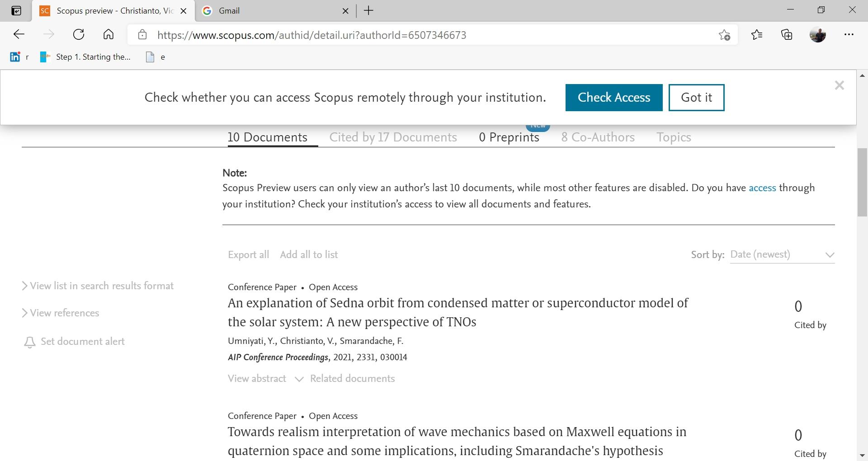Click the browser refresh icon

pyautogui.click(x=79, y=35)
